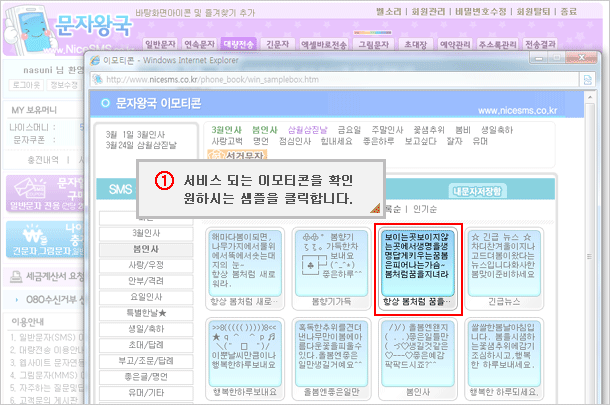This screenshot has height=405, width=610.
Task: Click the 일반문자 전용 coupon banner
Action: click(45, 193)
